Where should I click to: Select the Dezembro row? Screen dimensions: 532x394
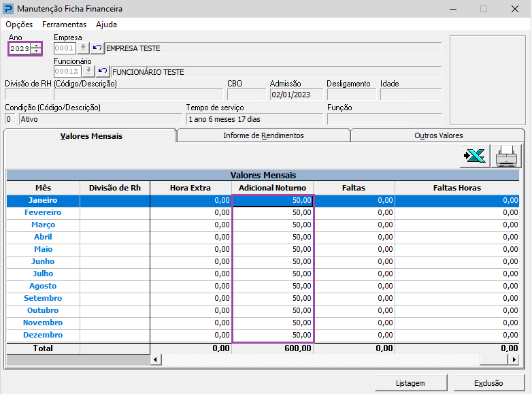click(263, 335)
